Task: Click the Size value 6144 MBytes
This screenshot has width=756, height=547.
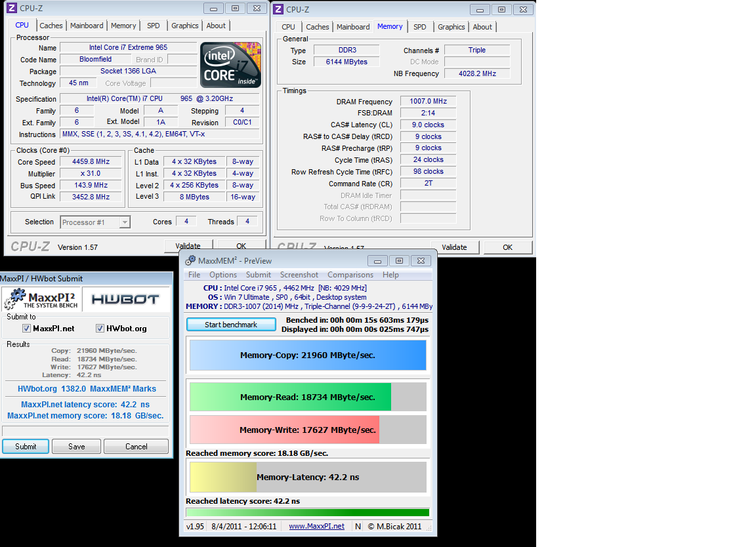Action: click(346, 62)
